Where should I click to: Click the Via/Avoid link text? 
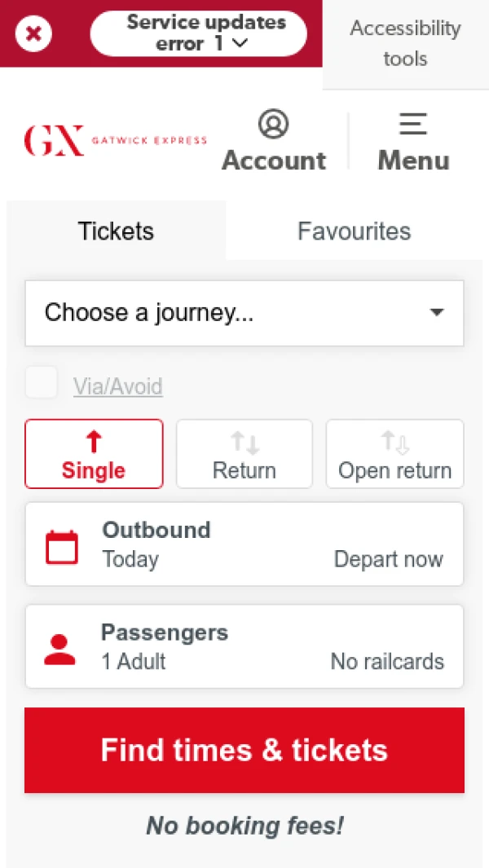coord(118,386)
